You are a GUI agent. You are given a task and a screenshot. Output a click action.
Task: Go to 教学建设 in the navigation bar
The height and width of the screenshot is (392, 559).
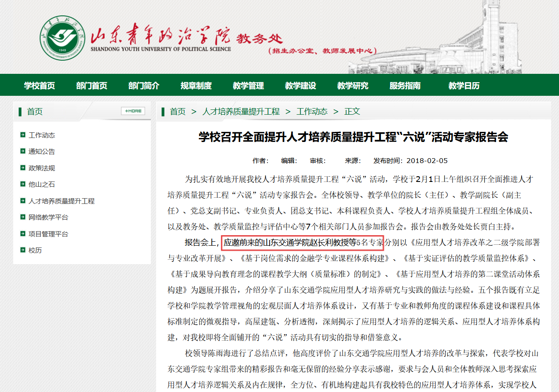[300, 86]
